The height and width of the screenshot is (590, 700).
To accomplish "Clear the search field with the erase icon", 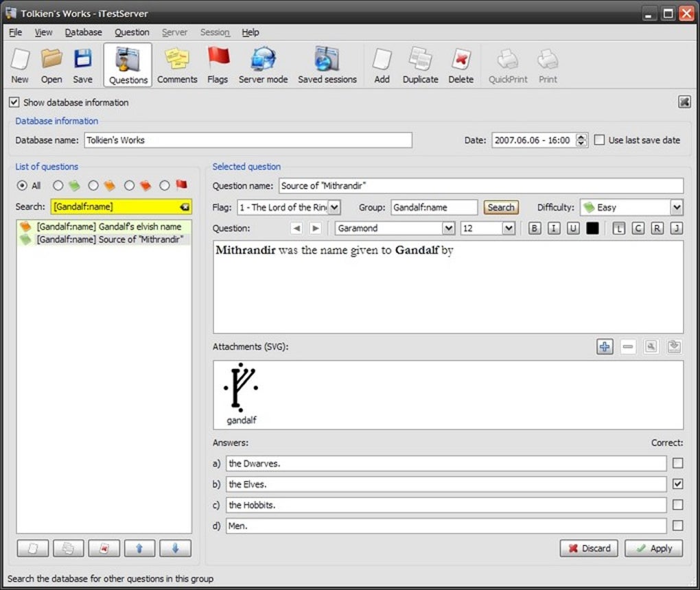I will point(185,206).
